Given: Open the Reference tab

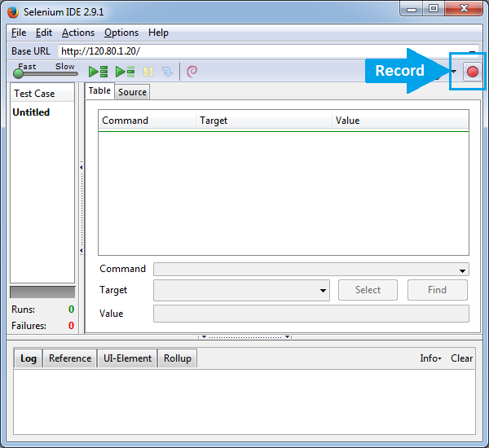Looking at the screenshot, I should click(70, 358).
